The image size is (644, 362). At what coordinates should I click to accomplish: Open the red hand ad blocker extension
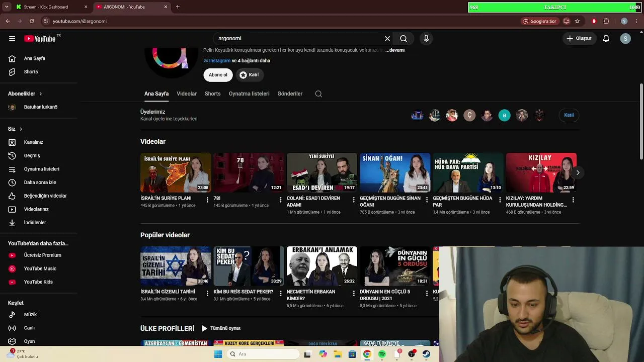594,21
